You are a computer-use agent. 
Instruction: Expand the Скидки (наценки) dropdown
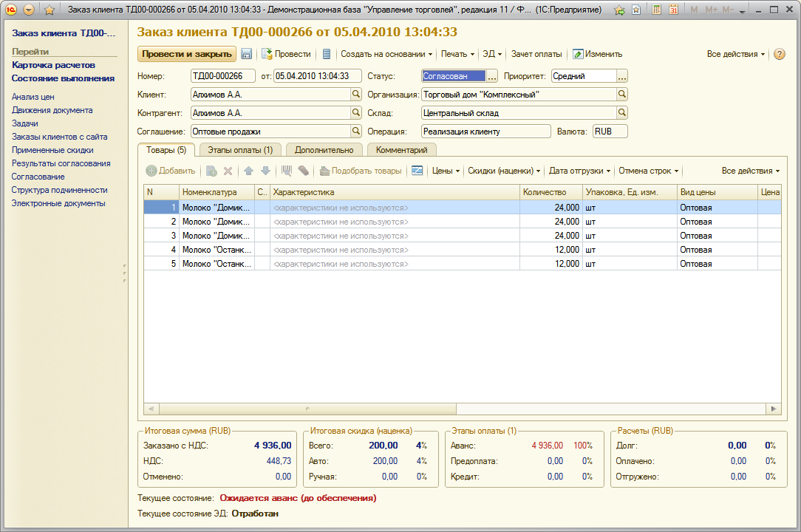504,171
